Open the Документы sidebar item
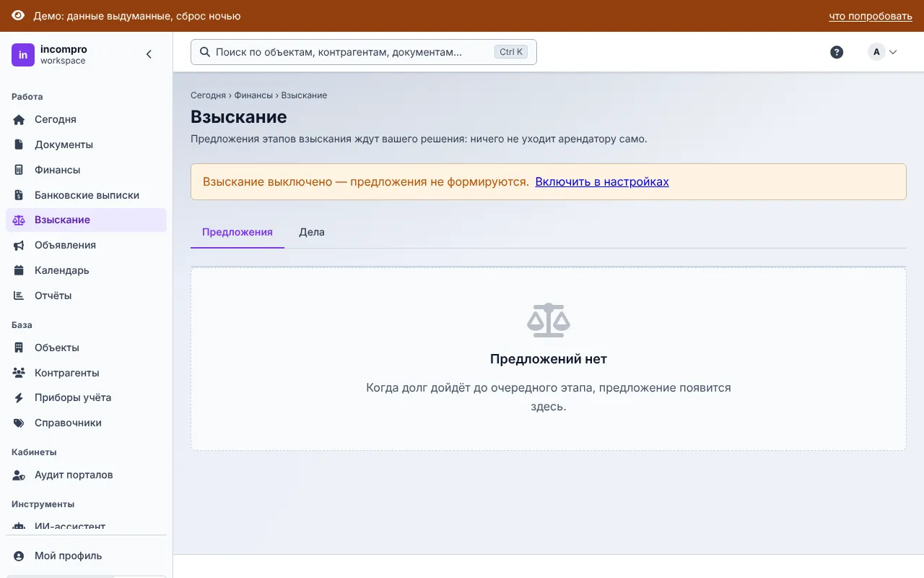The width and height of the screenshot is (924, 578). (86, 144)
